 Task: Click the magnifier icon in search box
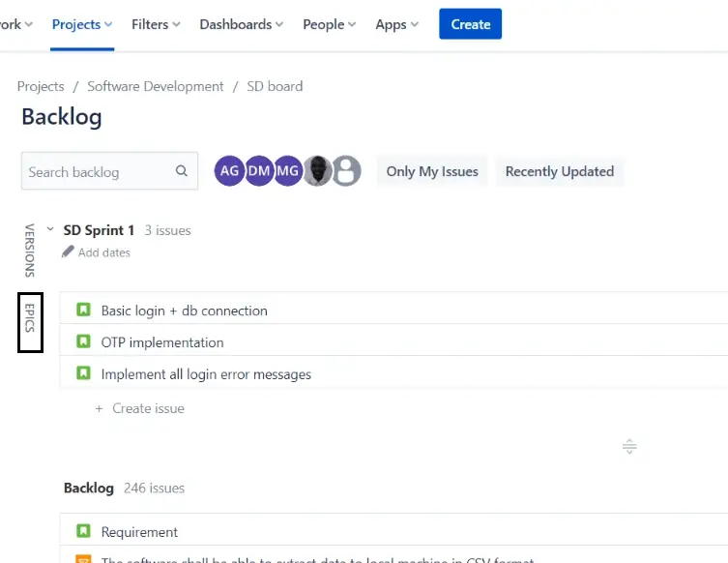point(182,171)
